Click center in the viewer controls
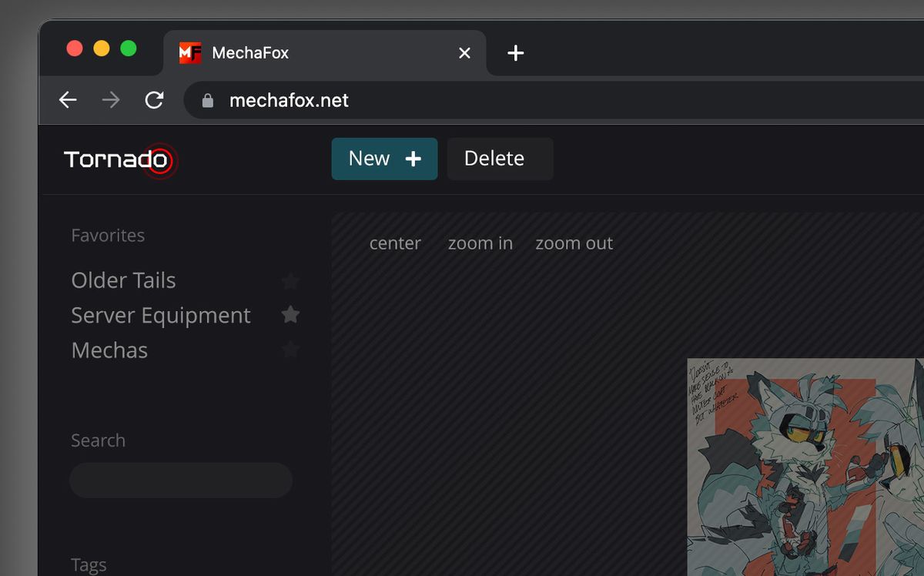 pyautogui.click(x=395, y=243)
